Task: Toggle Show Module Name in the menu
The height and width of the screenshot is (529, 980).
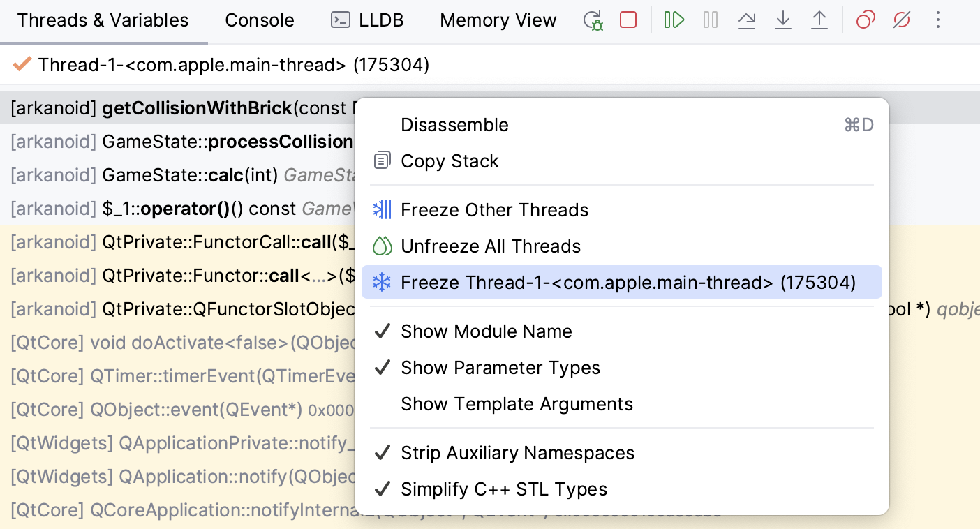Action: [487, 331]
